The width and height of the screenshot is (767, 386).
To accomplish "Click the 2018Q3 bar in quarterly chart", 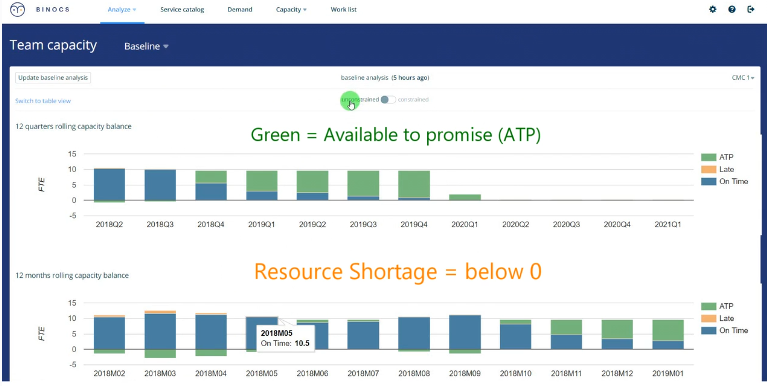I will pos(160,185).
